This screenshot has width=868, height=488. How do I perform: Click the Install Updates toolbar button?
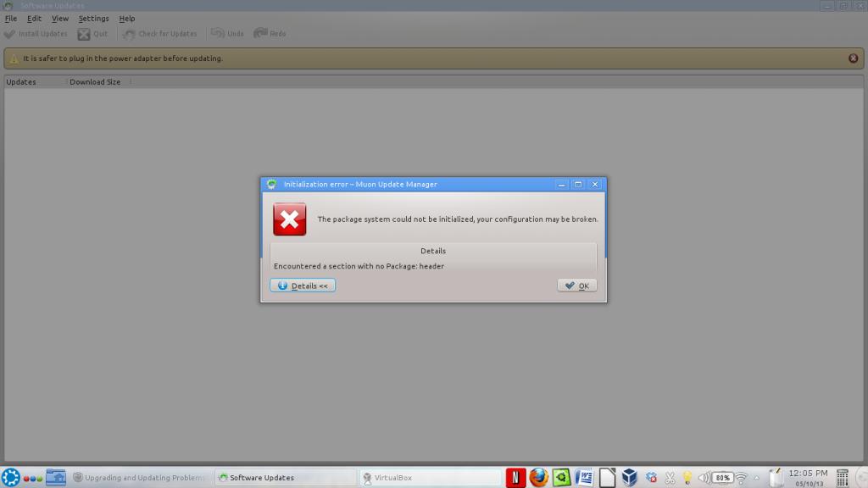(36, 34)
